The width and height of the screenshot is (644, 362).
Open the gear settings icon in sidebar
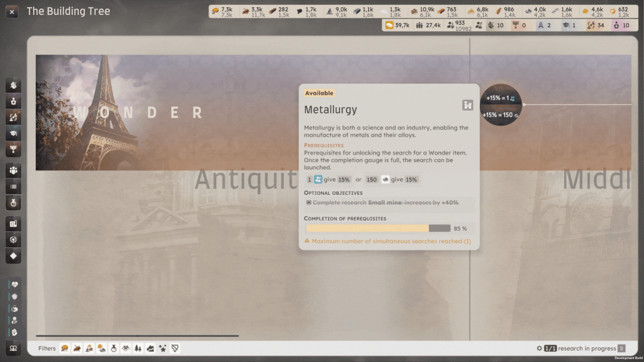(x=13, y=240)
